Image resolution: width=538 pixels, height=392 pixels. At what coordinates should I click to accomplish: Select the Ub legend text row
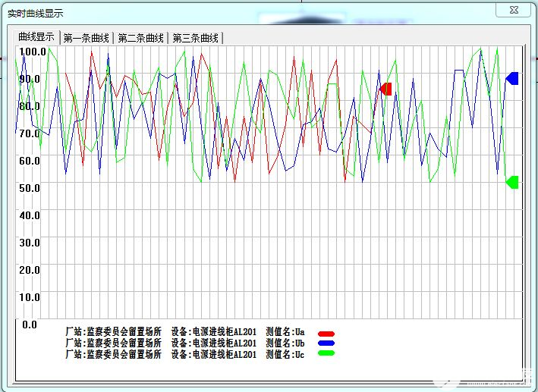pyautogui.click(x=185, y=343)
